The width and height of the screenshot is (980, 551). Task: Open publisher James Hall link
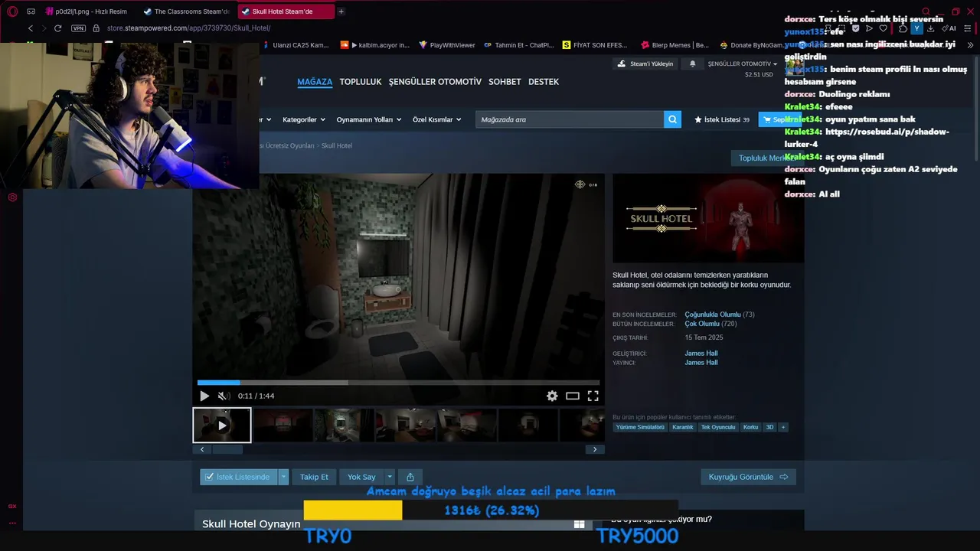701,363
